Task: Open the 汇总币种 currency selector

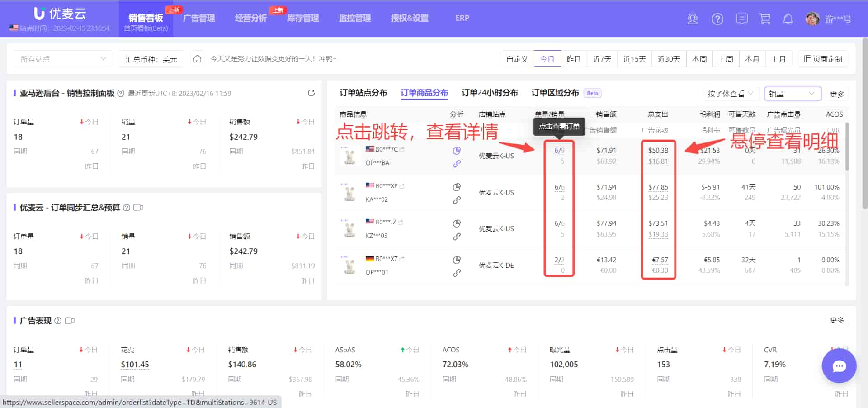Action: coord(151,59)
